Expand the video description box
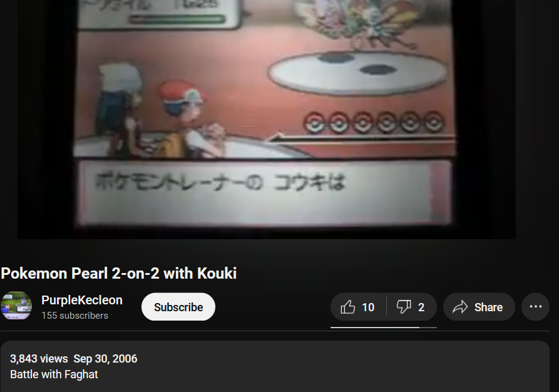The image size is (559, 392). pos(275,366)
